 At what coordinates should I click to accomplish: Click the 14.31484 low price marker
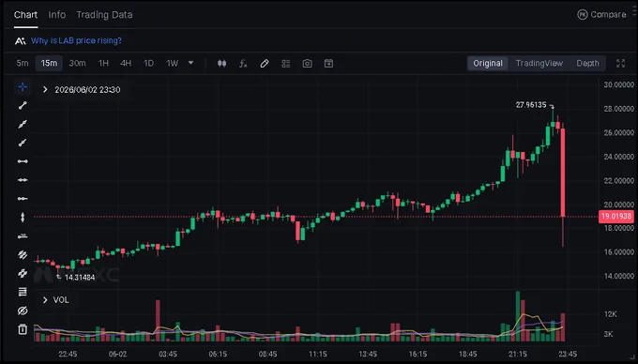(x=80, y=278)
